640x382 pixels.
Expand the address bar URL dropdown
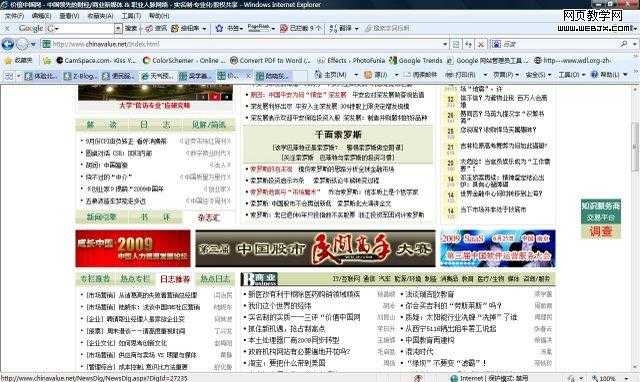(x=445, y=44)
